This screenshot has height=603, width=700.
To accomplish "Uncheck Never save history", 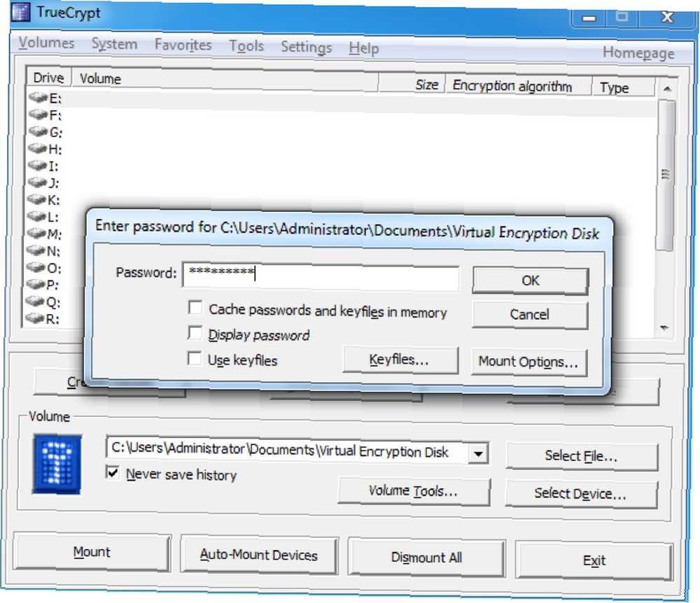I will point(113,472).
